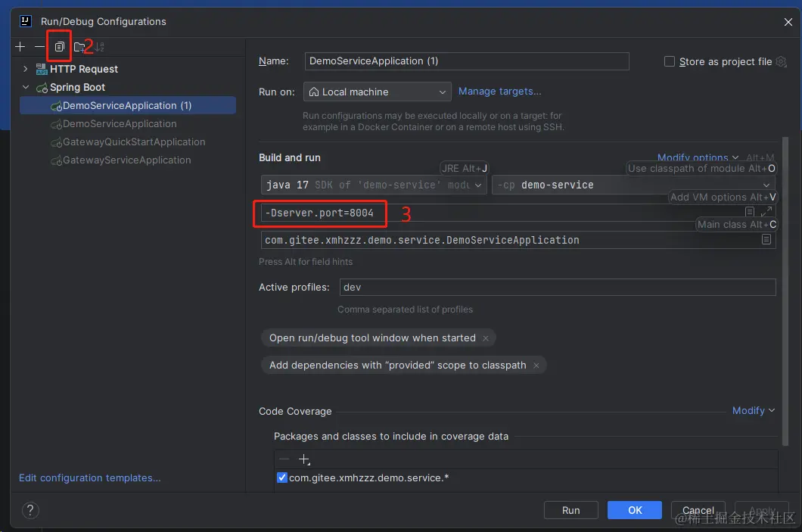802x532 pixels.
Task: Remove the selected configuration
Action: pos(39,47)
